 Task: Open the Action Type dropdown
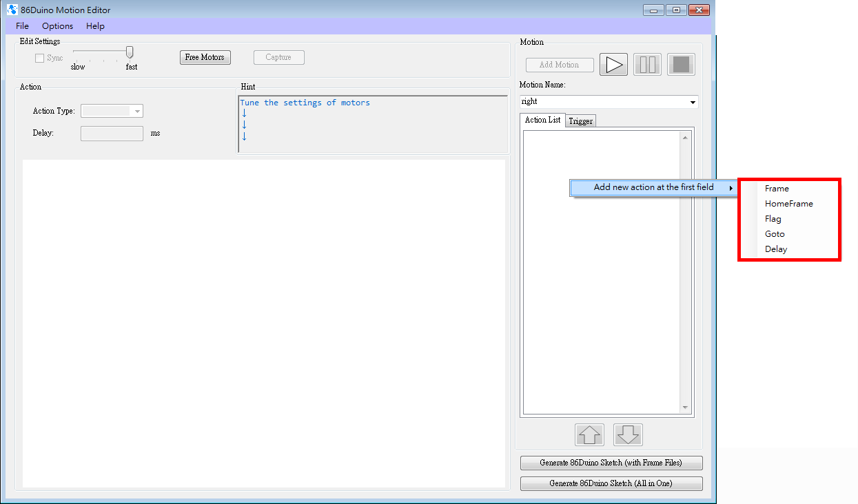(112, 111)
